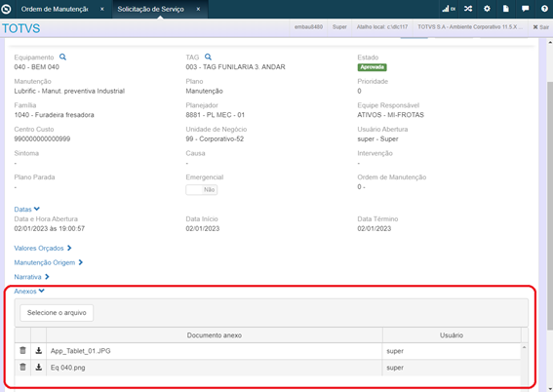Click Usuário Abertura value super - Super

[x=377, y=138]
